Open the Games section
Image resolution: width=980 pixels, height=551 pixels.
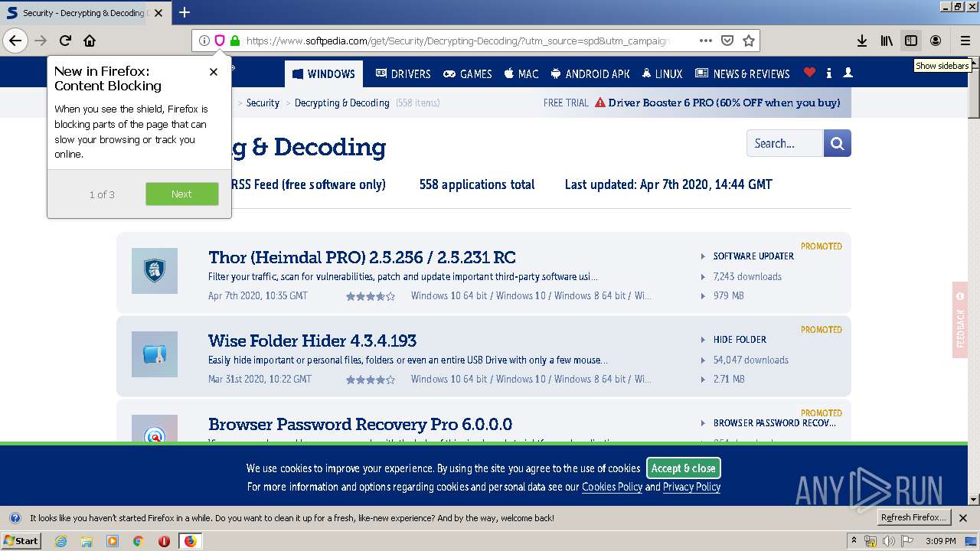point(468,73)
